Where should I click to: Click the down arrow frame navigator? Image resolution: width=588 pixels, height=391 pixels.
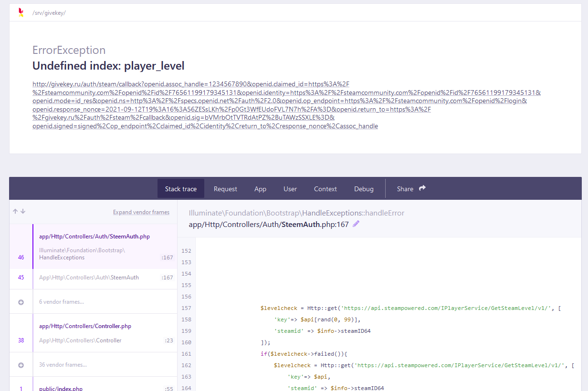pyautogui.click(x=23, y=211)
